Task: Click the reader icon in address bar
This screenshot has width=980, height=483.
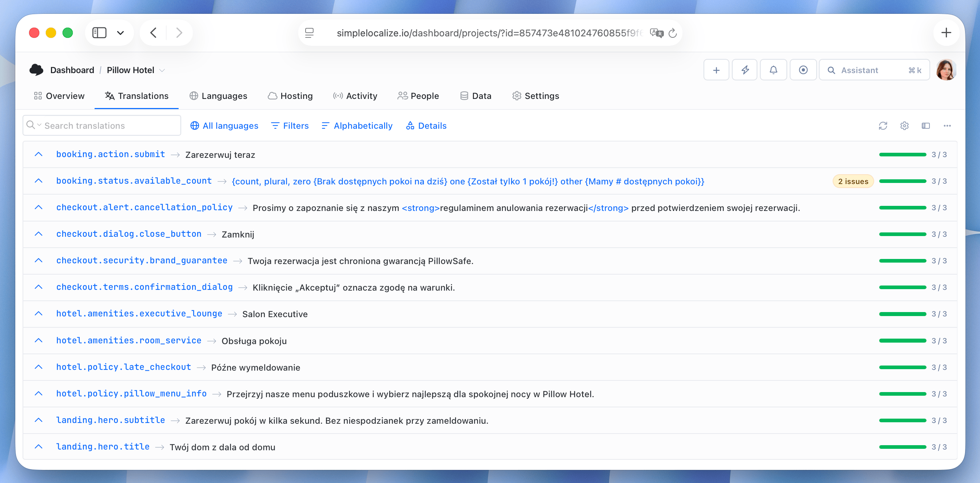Action: (309, 33)
